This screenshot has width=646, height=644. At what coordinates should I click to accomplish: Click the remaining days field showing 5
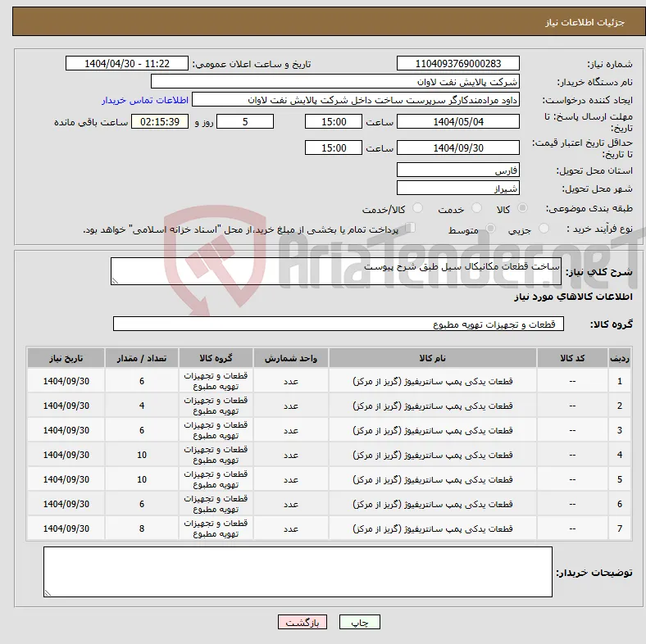click(x=245, y=122)
